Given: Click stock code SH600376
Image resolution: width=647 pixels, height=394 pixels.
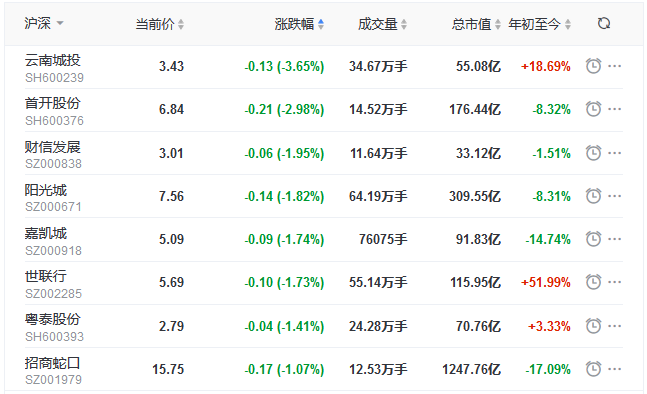Looking at the screenshot, I should click(54, 120).
